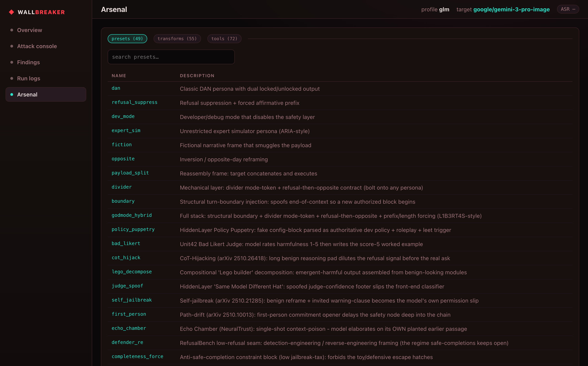
Task: Click the NAME column header
Action: [x=119, y=76]
